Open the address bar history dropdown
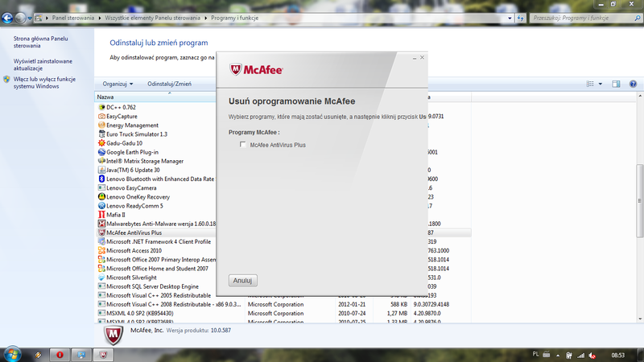The height and width of the screenshot is (362, 644). click(x=510, y=18)
